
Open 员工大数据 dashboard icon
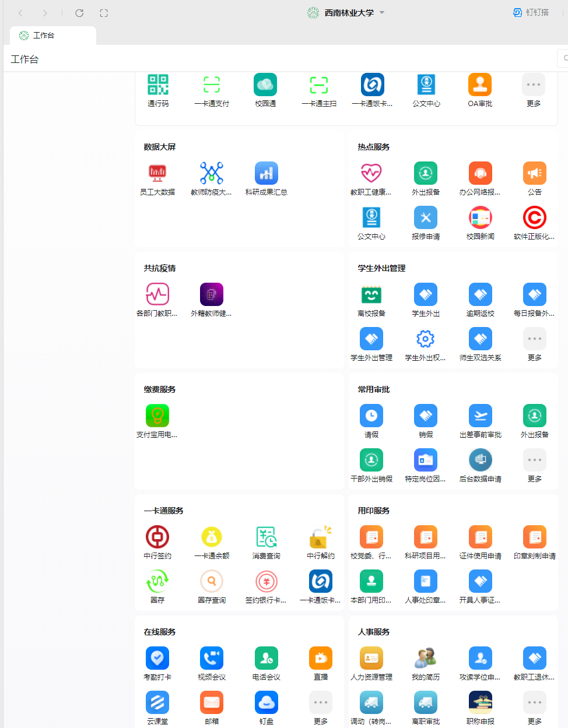tap(157, 174)
